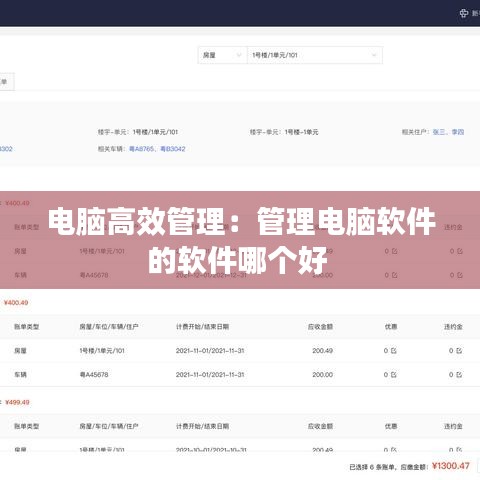This screenshot has width=480, height=480.
Task: Click the 账单类型 header above the 2021-11 rows
Action: tap(26, 327)
